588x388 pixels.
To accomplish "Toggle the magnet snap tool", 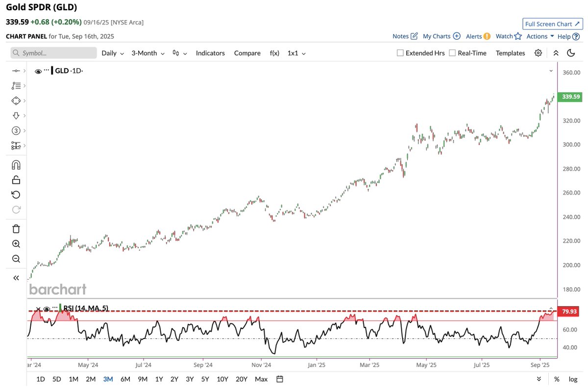I will 16,165.
